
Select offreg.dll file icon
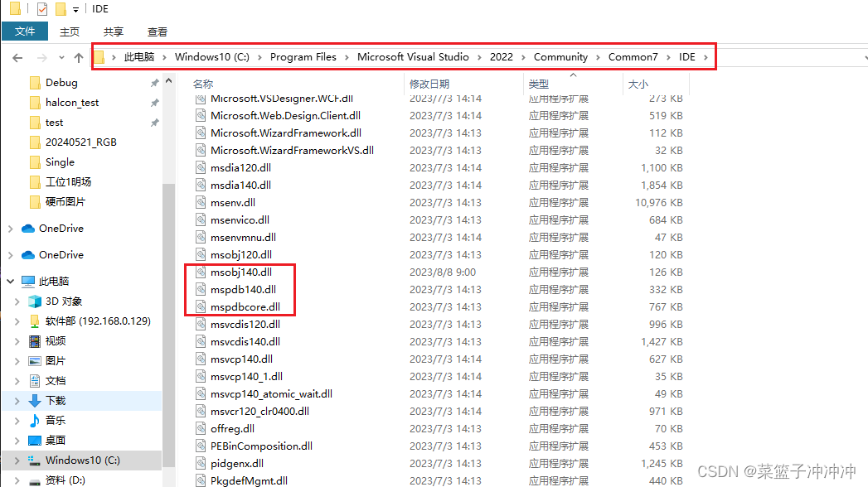click(201, 428)
